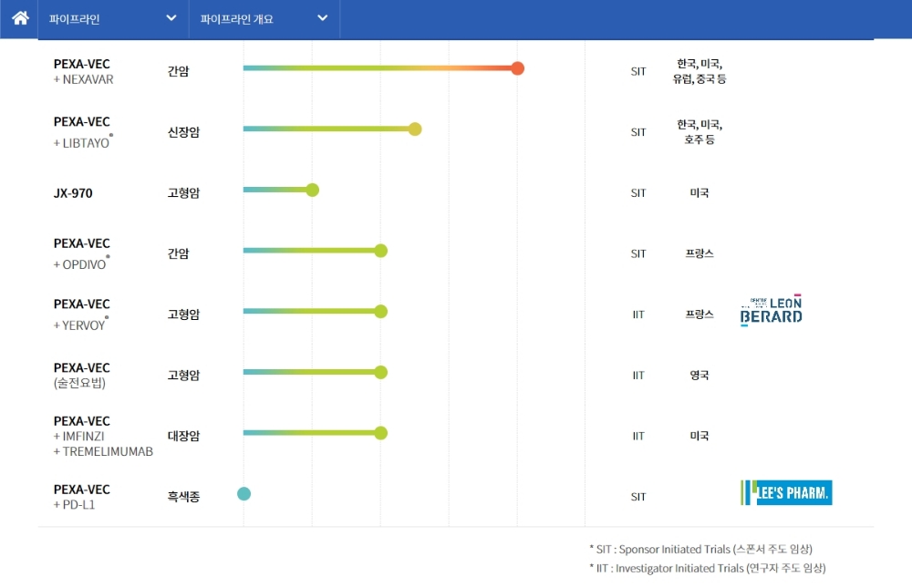912x588 pixels.
Task: Click the 대장암 indication label
Action: point(183,436)
